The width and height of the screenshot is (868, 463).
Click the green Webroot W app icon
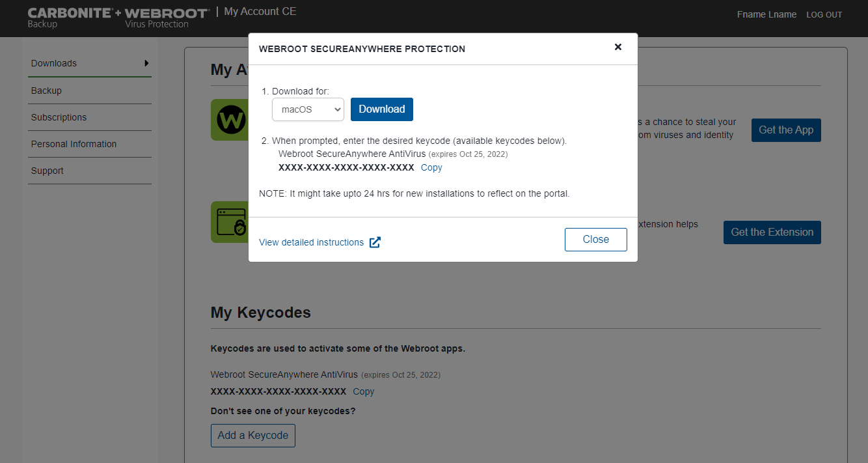(x=230, y=120)
